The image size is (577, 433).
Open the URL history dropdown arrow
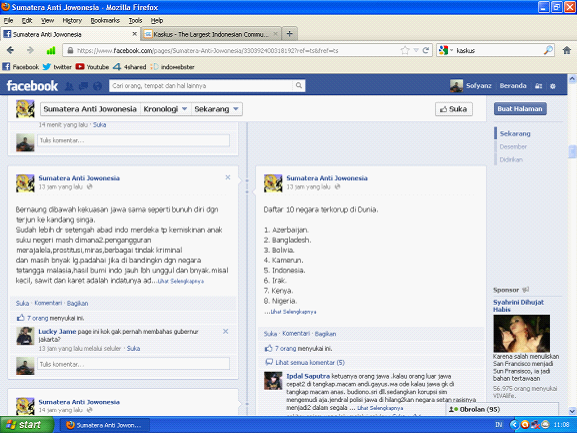pyautogui.click(x=416, y=50)
